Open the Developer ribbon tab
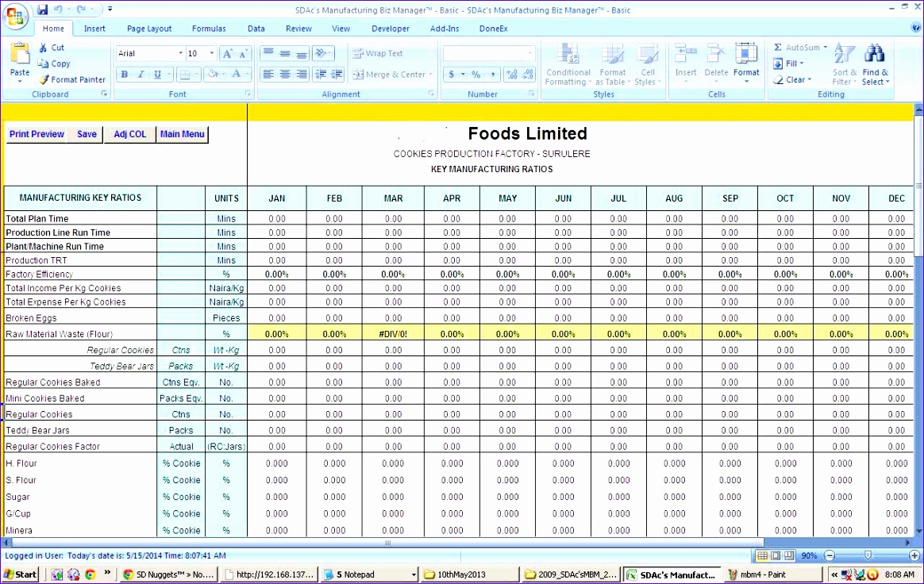The width and height of the screenshot is (924, 584). click(391, 28)
